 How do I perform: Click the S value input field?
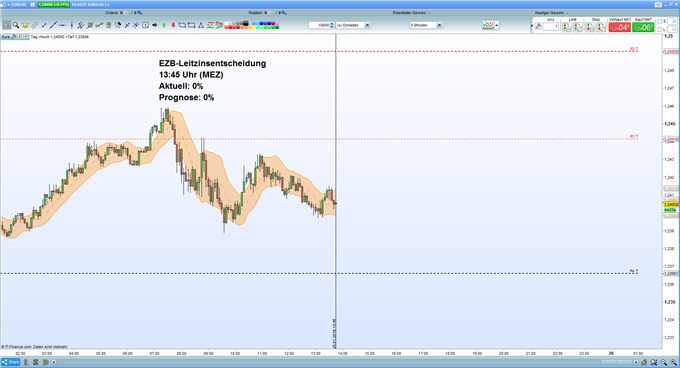point(673,21)
